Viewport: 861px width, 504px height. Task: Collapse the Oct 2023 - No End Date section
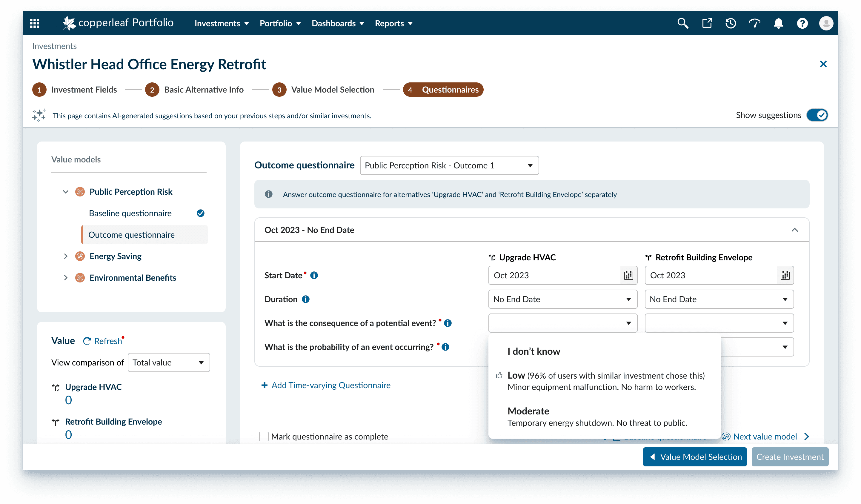[x=794, y=230]
